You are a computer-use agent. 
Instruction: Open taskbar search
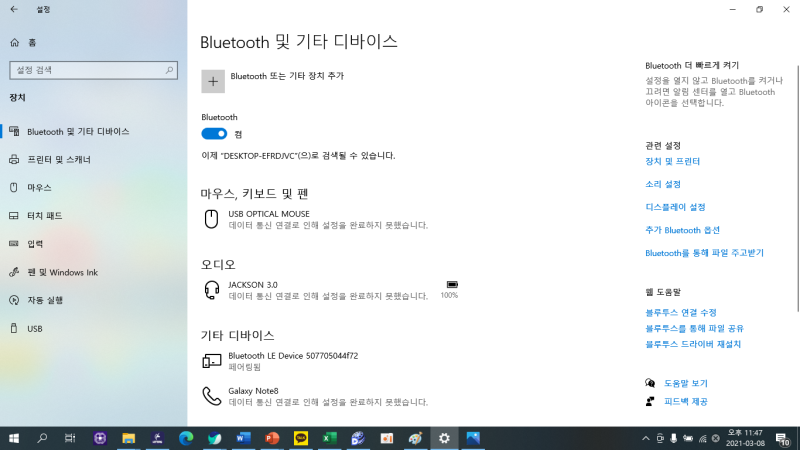point(42,438)
